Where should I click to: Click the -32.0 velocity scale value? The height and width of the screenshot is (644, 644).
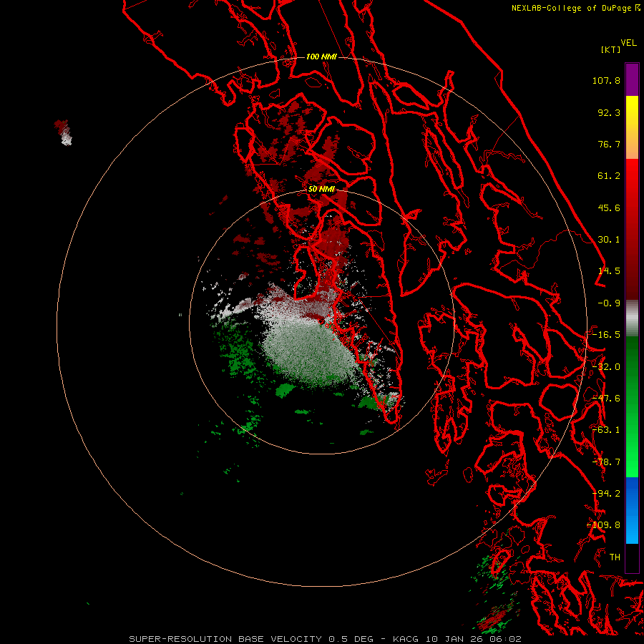[x=606, y=367]
